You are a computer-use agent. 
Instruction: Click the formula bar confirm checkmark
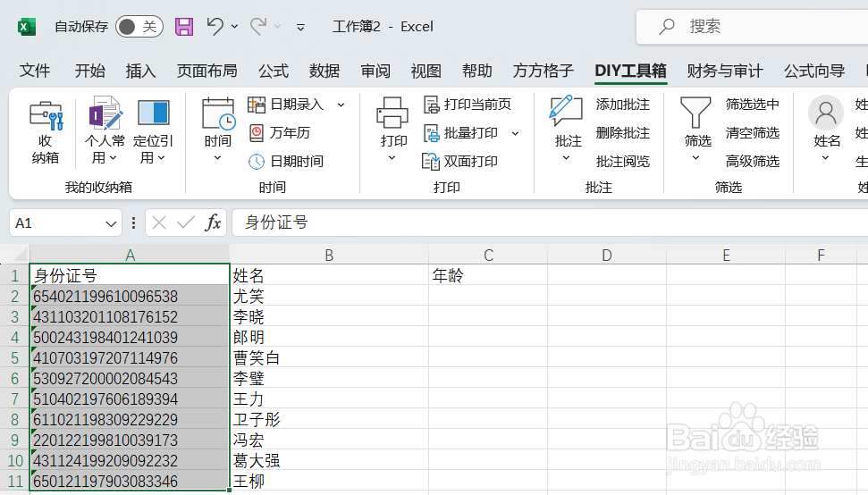(x=185, y=222)
